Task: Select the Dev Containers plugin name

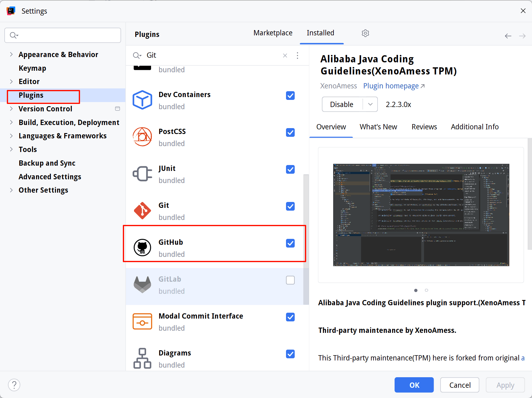Action: [x=185, y=95]
